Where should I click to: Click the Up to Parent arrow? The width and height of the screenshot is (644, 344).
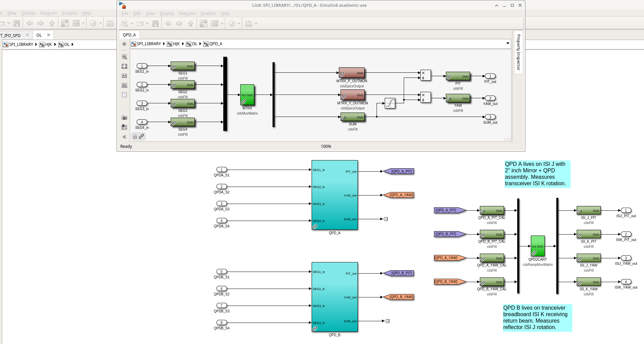click(191, 23)
